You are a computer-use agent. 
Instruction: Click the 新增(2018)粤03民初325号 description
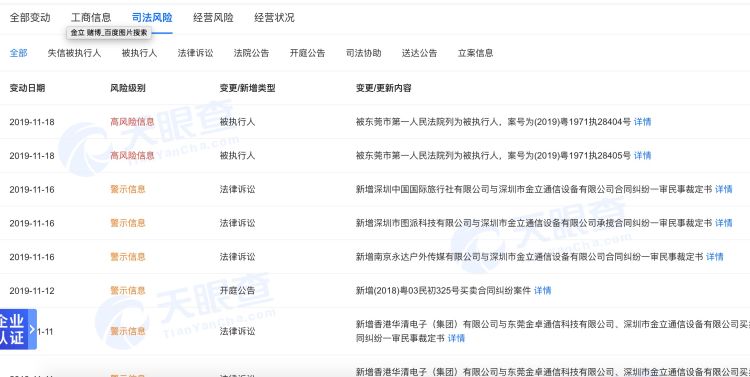tap(443, 290)
